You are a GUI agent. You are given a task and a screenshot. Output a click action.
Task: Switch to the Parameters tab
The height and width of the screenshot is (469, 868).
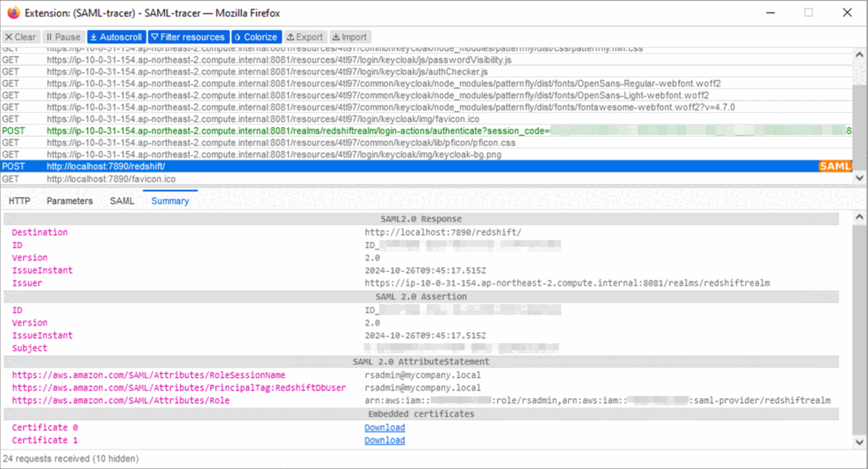[x=70, y=201]
